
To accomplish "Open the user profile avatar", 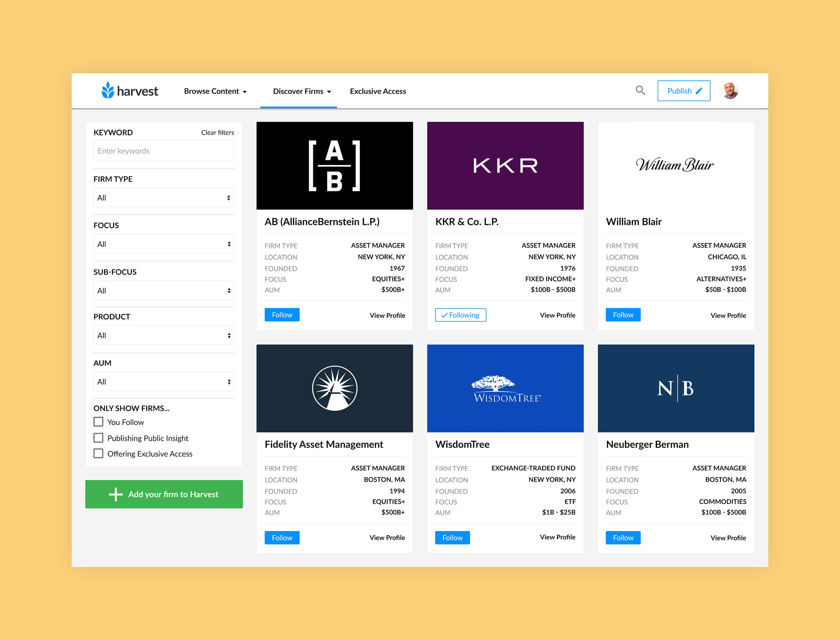I will click(730, 91).
